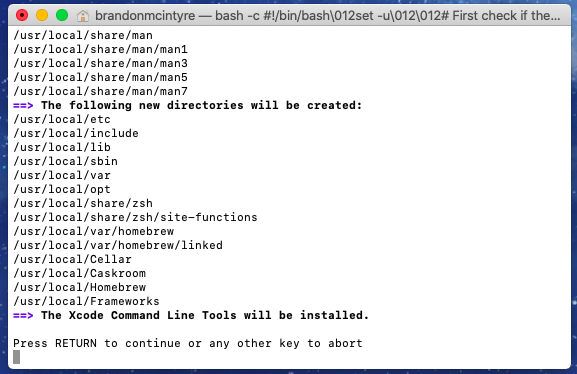Click 'The Xcode Command Line Tools will be installed' heading
The image size is (577, 374).
click(205, 315)
